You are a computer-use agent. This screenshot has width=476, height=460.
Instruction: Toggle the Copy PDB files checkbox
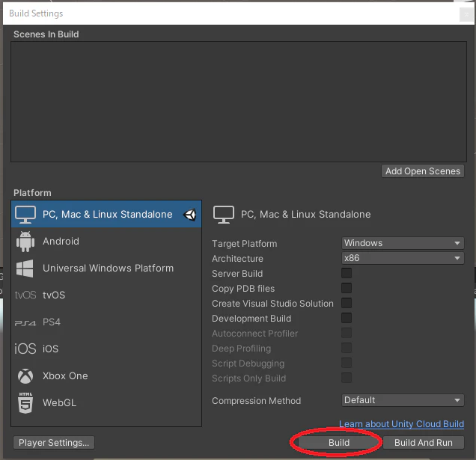[x=347, y=288]
